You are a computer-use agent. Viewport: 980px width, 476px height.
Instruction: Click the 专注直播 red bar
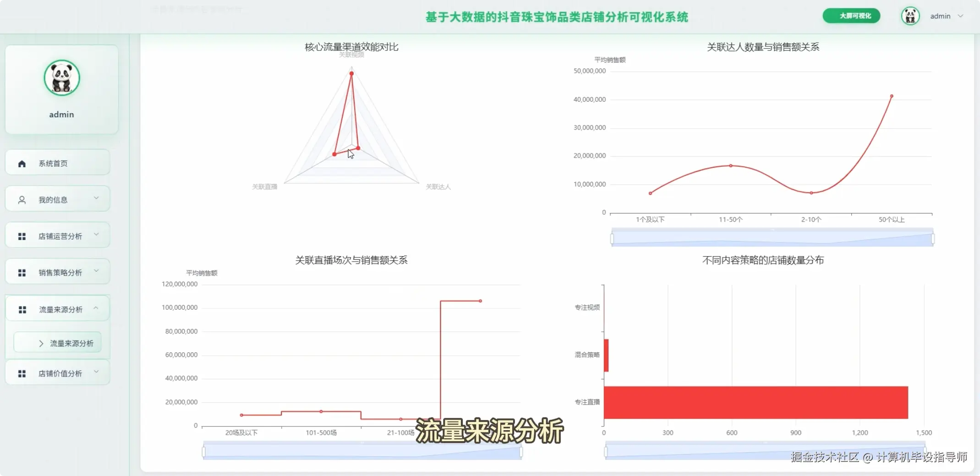coord(756,402)
